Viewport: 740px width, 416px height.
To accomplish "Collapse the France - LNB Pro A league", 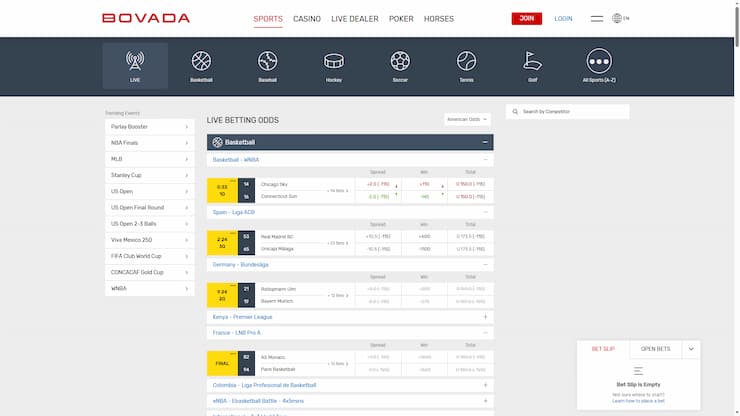I will click(485, 333).
